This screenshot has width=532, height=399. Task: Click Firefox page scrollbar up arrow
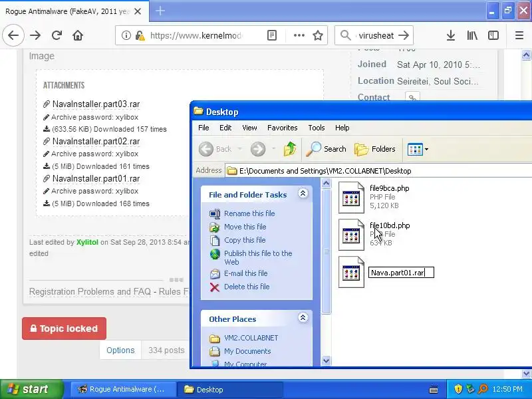click(x=526, y=55)
